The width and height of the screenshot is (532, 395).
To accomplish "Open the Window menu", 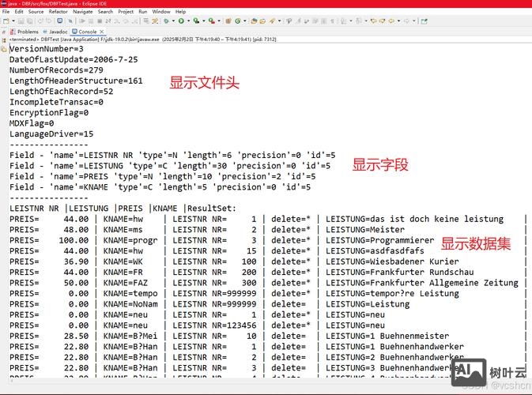I will pyautogui.click(x=160, y=12).
